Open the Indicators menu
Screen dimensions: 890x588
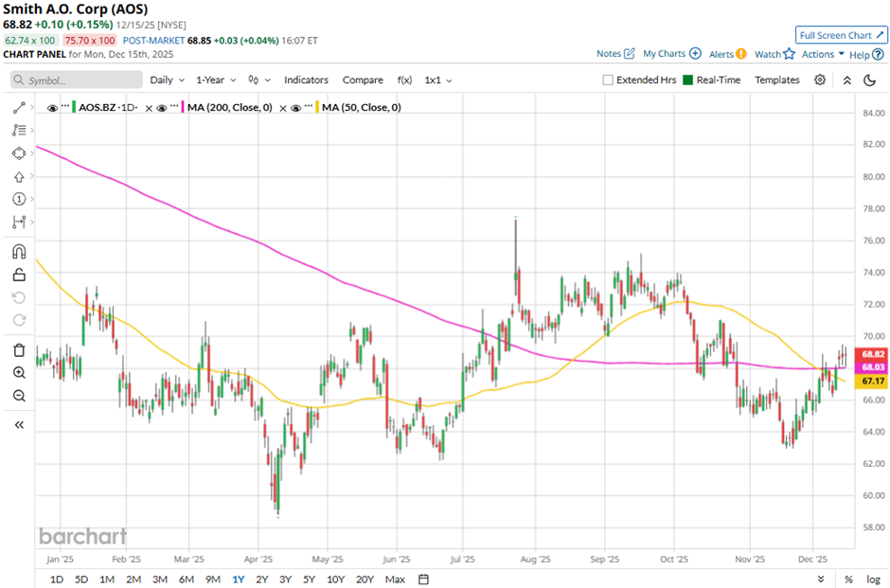[306, 80]
